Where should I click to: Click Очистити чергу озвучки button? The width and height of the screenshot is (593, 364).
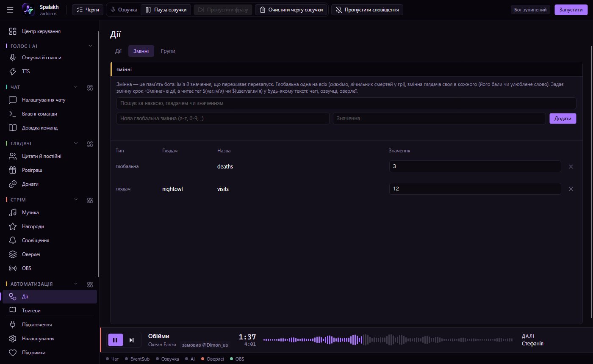click(291, 10)
